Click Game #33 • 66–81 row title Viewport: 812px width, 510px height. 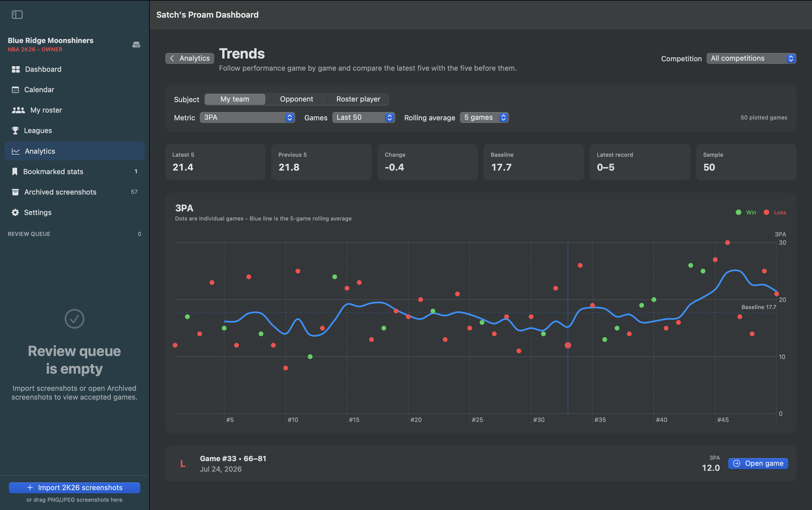click(233, 458)
